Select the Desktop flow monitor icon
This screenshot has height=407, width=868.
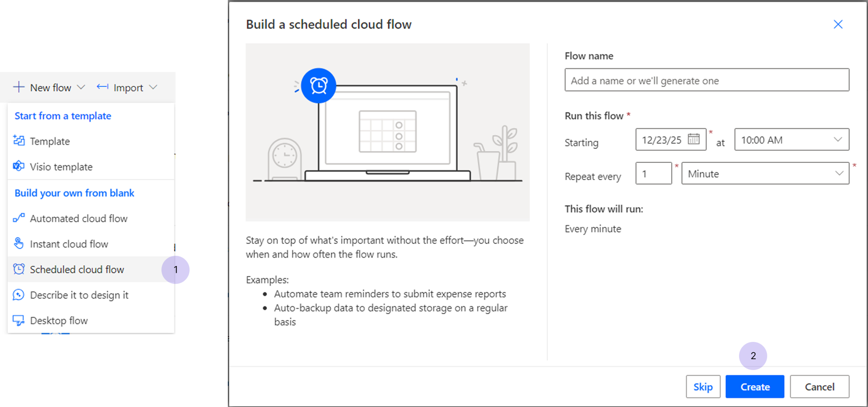coord(19,320)
